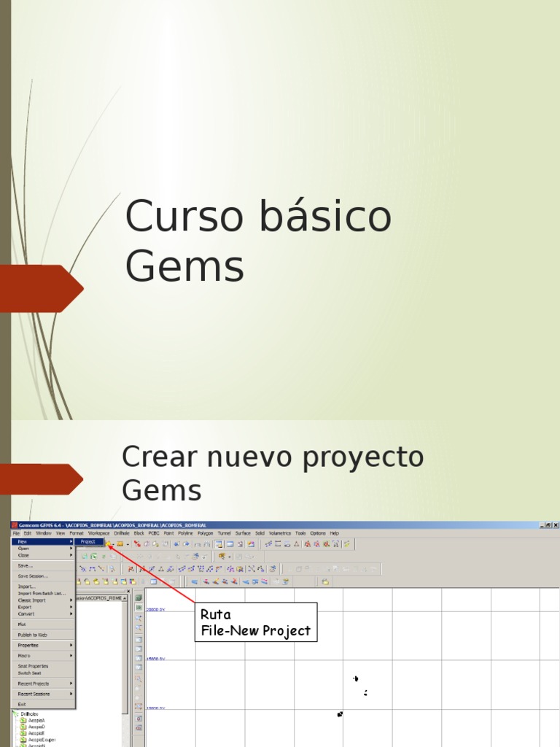The width and height of the screenshot is (560, 747).
Task: Select Project in the New submenu
Action: (88, 542)
